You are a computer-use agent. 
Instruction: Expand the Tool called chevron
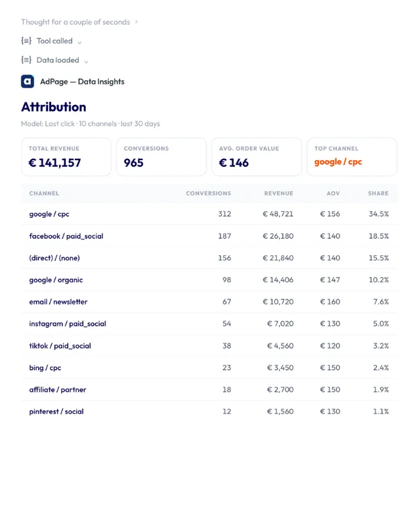79,42
